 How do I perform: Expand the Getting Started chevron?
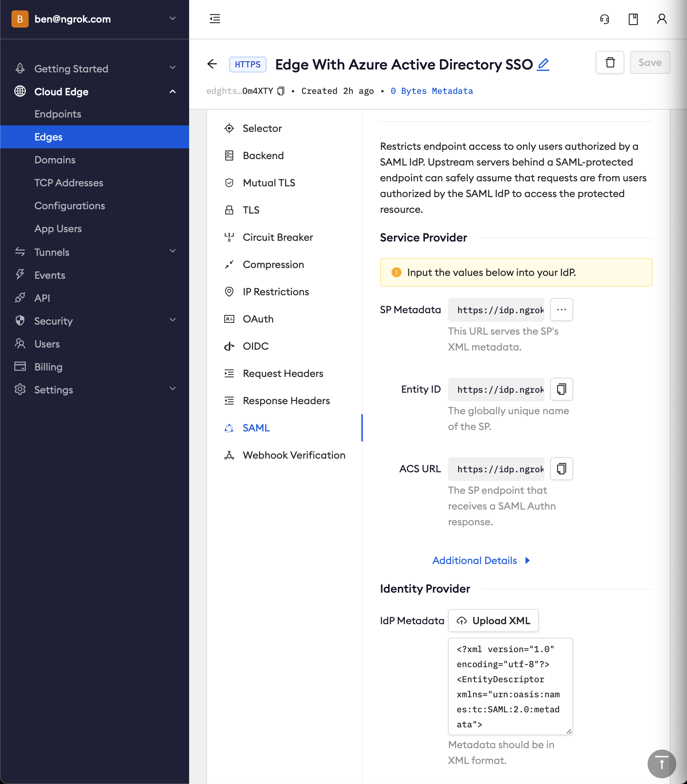click(173, 67)
